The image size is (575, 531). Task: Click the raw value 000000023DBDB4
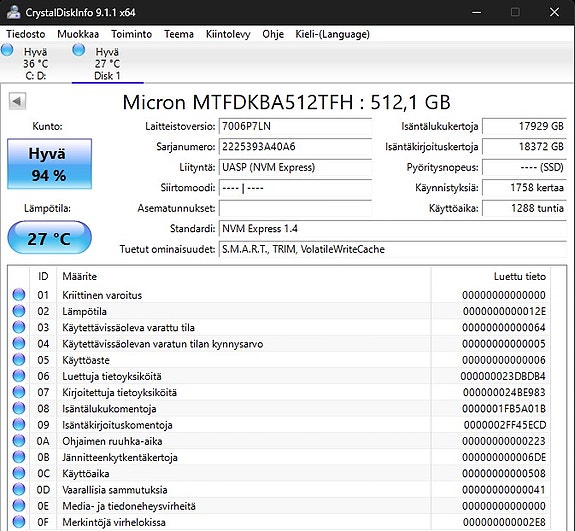click(x=503, y=376)
